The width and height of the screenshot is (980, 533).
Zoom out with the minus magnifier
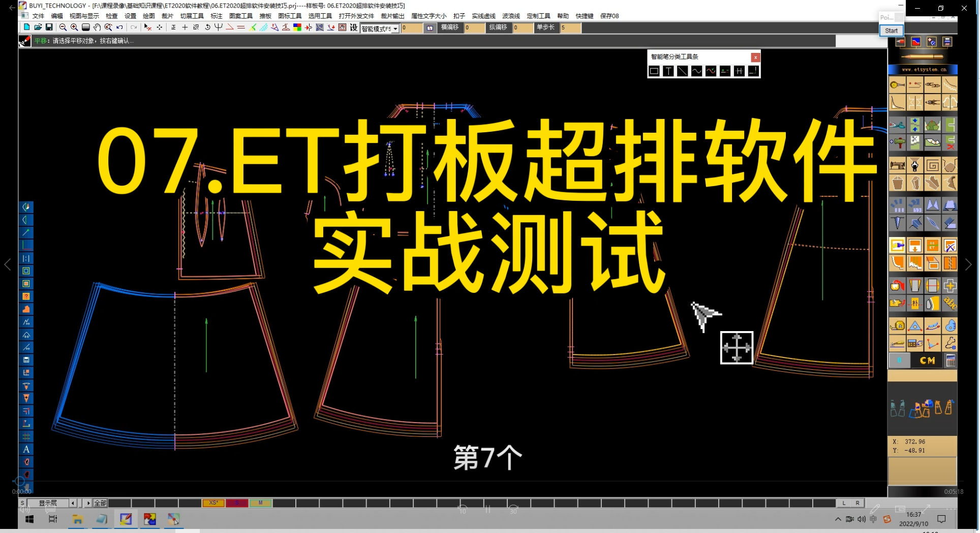point(63,27)
